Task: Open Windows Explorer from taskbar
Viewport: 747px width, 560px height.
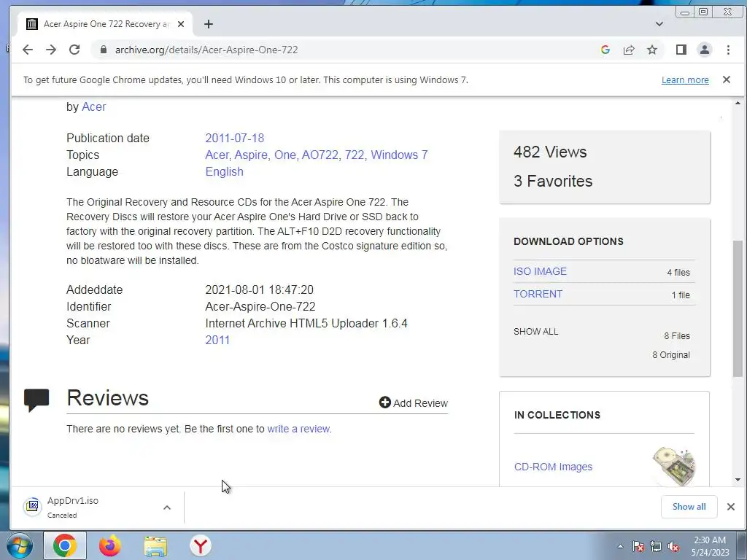Action: pyautogui.click(x=155, y=545)
